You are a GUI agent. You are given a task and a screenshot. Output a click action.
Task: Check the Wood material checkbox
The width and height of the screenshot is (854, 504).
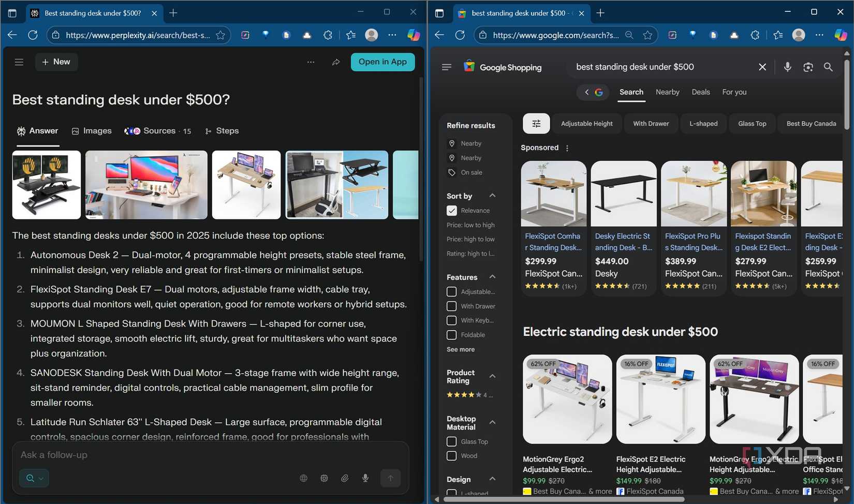coord(452,456)
